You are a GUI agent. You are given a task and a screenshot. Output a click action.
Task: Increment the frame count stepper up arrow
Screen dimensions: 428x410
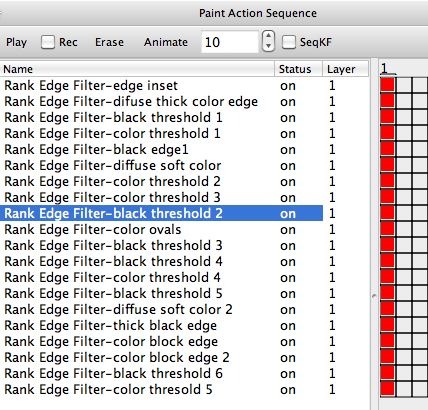268,36
